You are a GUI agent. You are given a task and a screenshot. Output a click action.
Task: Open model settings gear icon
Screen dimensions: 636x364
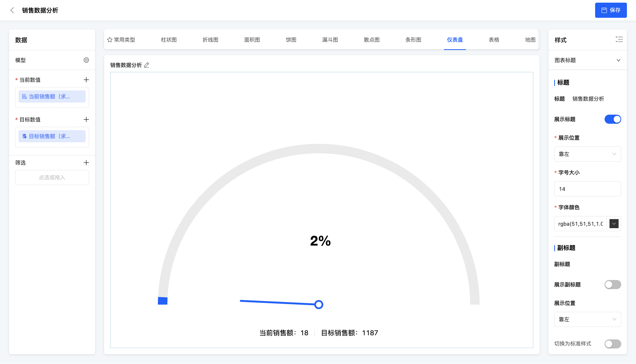click(x=86, y=60)
